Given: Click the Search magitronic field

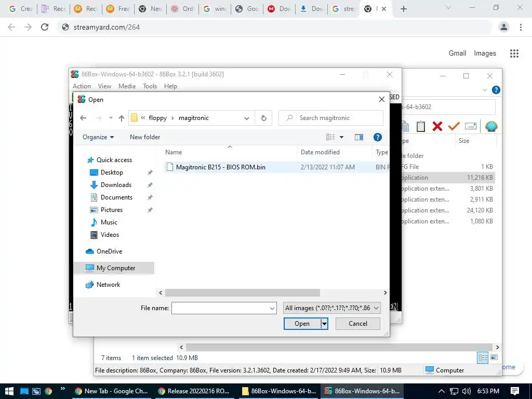Looking at the screenshot, I should pyautogui.click(x=331, y=118).
